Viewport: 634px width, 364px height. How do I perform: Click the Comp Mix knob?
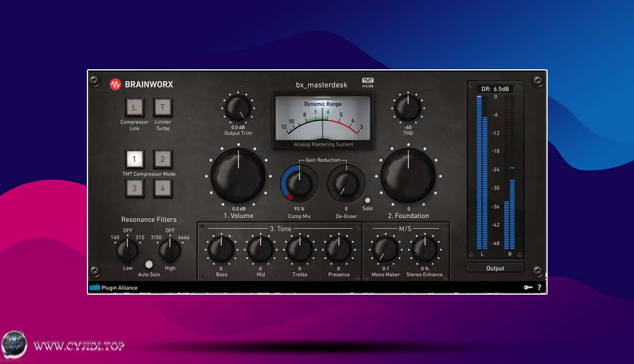click(x=299, y=183)
